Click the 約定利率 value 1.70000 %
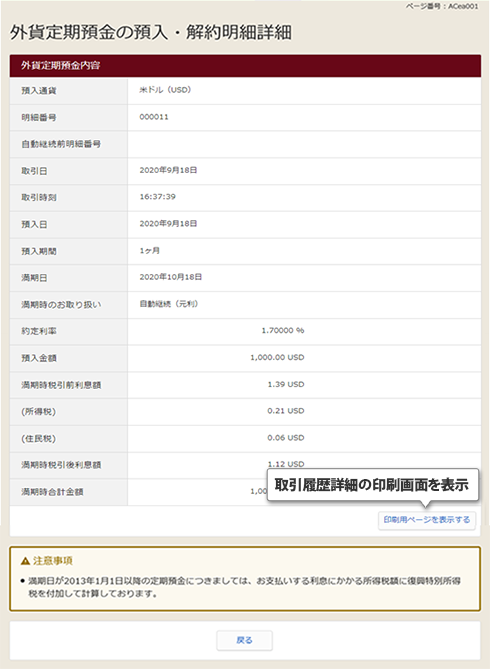Image resolution: width=490 pixels, height=669 pixels. point(283,330)
